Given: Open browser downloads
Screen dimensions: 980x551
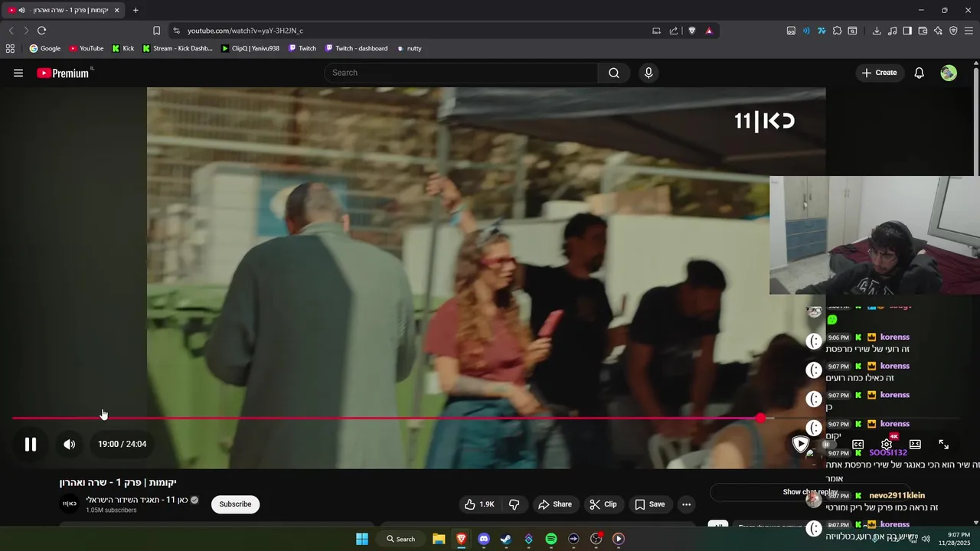Looking at the screenshot, I should tap(877, 31).
